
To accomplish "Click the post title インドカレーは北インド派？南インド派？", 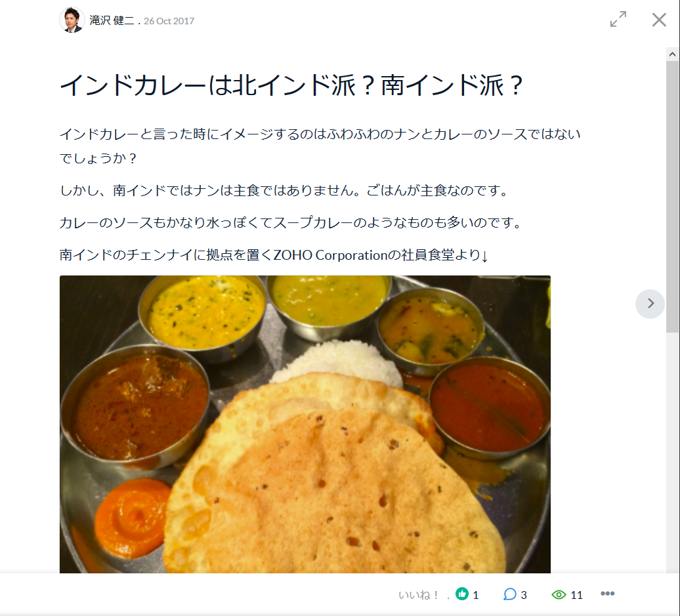I will coord(291,85).
